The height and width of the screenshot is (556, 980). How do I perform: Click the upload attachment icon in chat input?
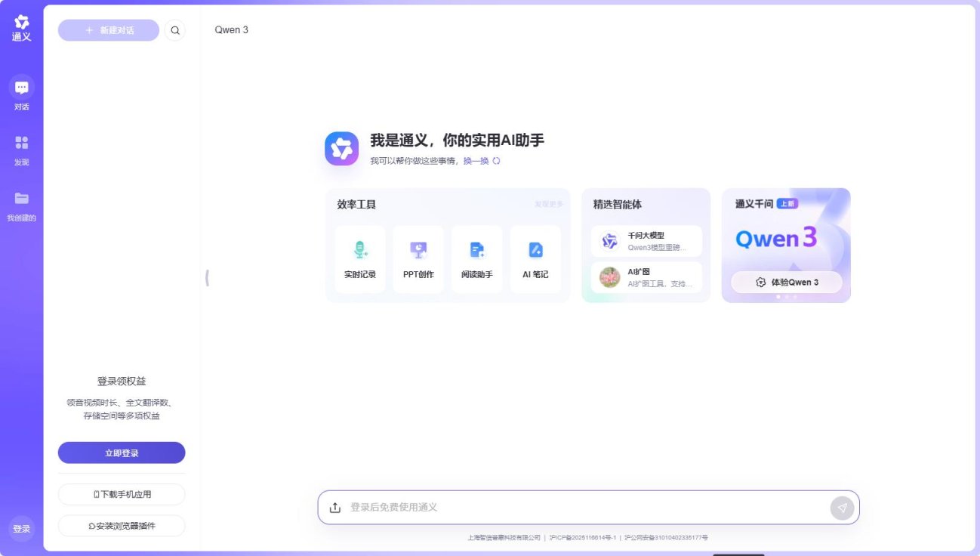(335, 507)
